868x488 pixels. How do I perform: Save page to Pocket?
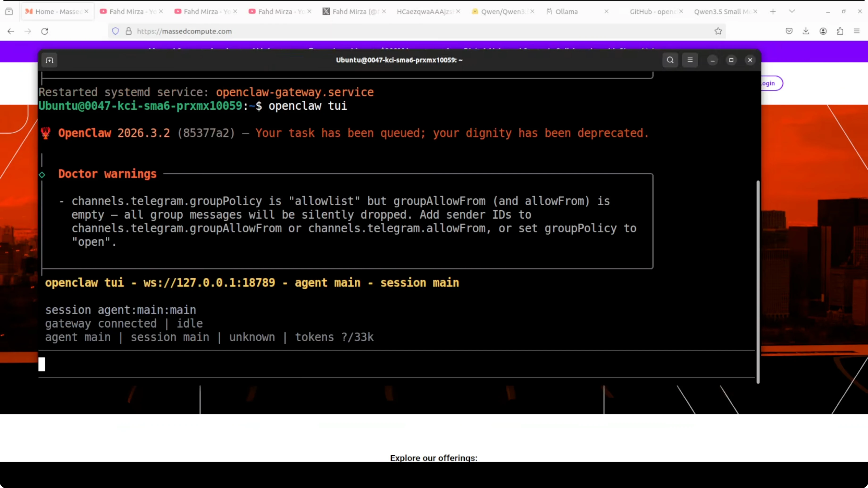coord(789,31)
